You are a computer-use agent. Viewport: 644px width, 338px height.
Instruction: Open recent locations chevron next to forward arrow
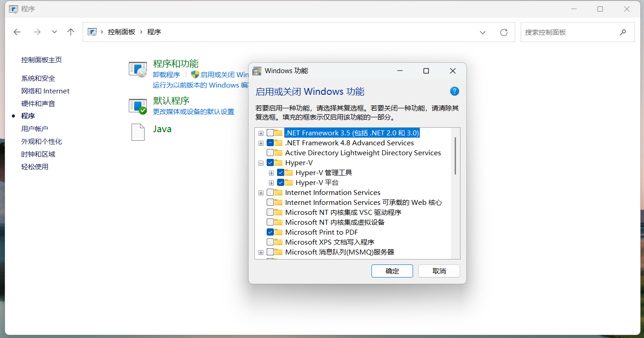pyautogui.click(x=54, y=32)
